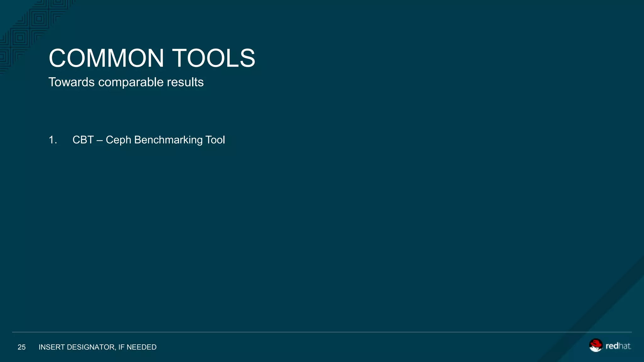Image resolution: width=644 pixels, height=362 pixels.
Task: Select the 'INSERT DESIGNATOR, IF NEEDED' footer text
Action: [97, 347]
